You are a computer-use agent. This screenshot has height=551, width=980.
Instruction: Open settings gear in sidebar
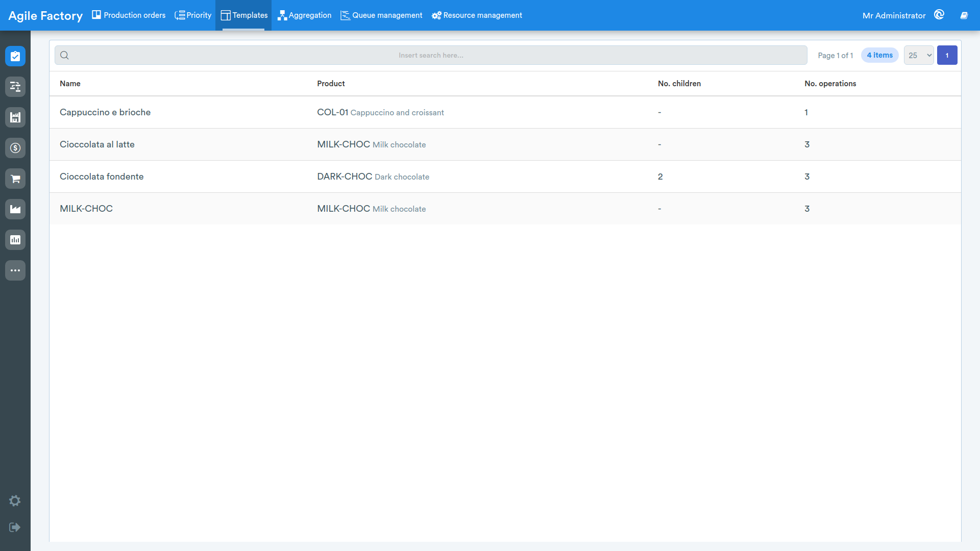click(x=15, y=500)
